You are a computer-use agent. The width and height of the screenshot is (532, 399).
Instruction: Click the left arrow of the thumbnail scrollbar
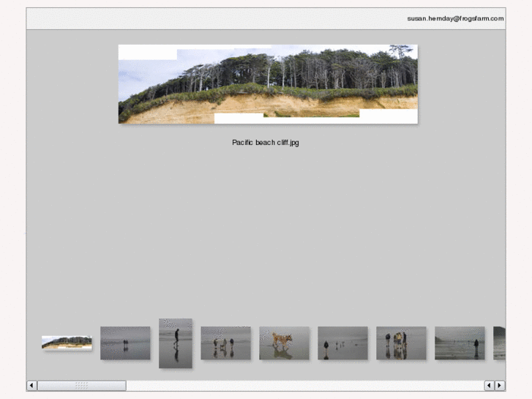[x=31, y=385]
